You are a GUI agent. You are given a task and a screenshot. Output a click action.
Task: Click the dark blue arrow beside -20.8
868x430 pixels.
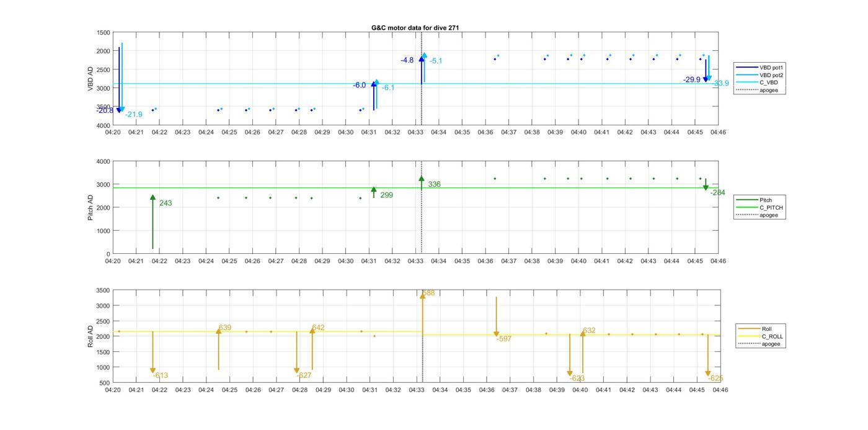pos(119,79)
